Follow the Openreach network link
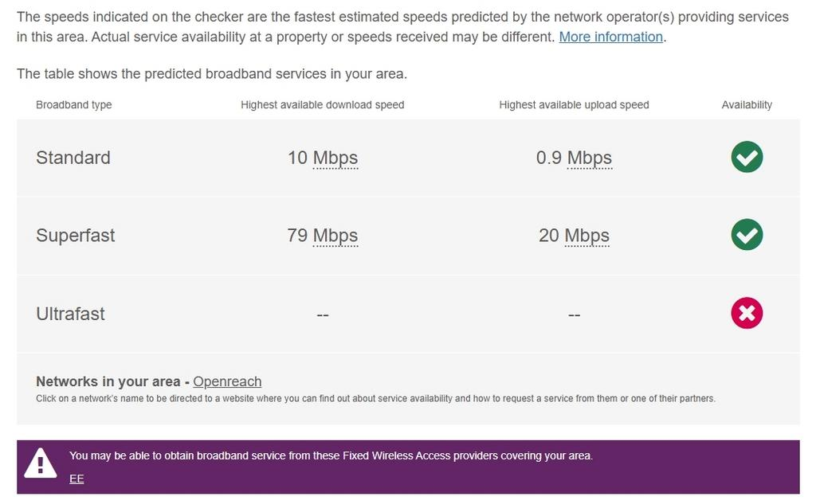Image resolution: width=816 pixels, height=504 pixels. 227,381
